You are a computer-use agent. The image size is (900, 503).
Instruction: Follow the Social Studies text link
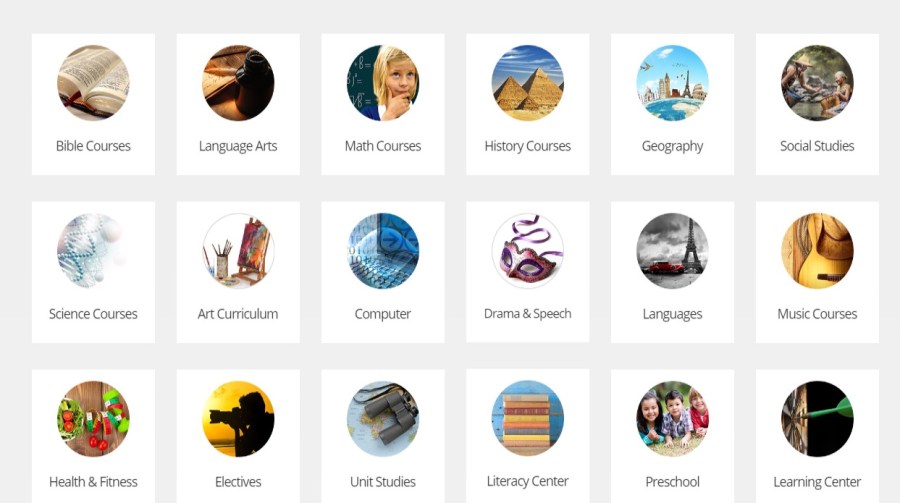tap(817, 146)
